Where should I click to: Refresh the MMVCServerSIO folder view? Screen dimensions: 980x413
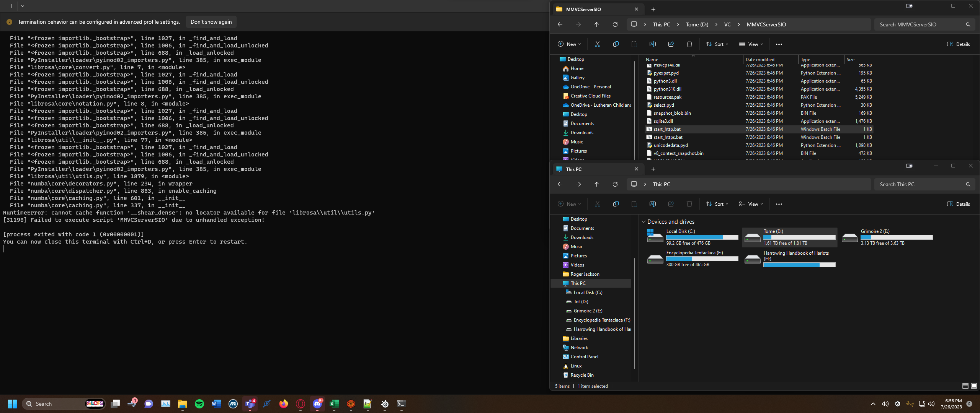click(x=615, y=24)
